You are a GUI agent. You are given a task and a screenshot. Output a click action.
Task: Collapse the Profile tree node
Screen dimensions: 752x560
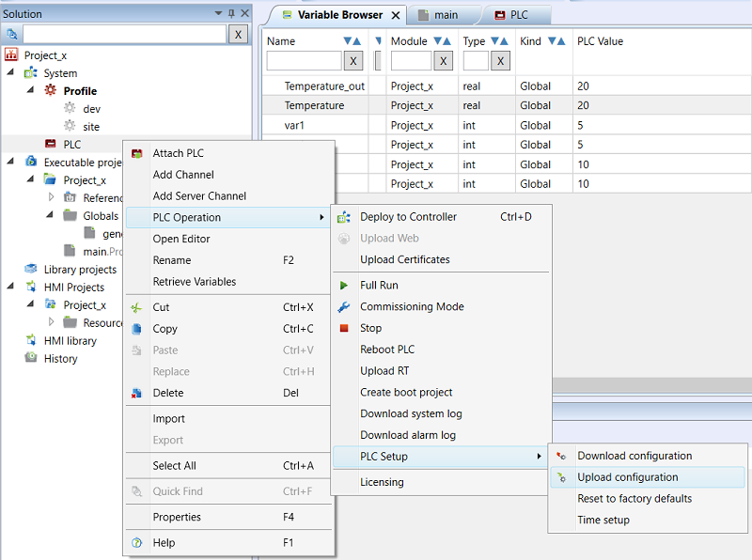30,89
